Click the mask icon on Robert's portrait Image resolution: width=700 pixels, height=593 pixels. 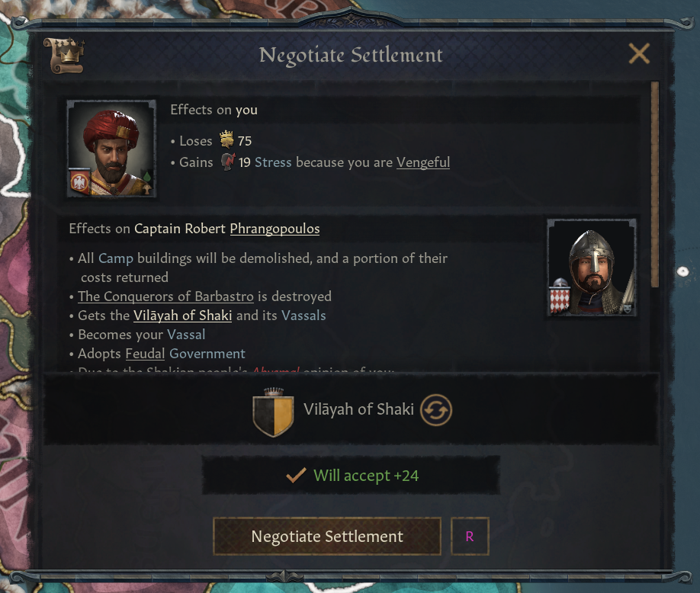[627, 308]
